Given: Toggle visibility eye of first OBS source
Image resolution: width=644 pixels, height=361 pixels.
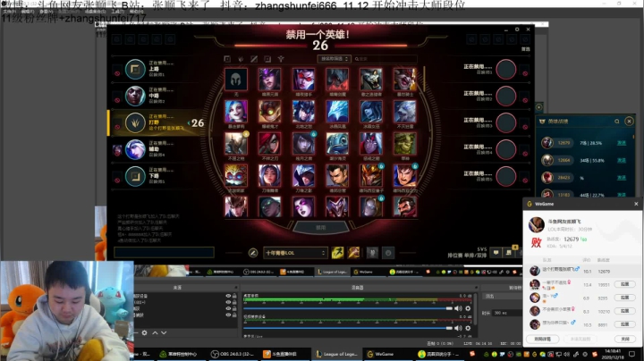Looking at the screenshot, I should click(x=228, y=296).
